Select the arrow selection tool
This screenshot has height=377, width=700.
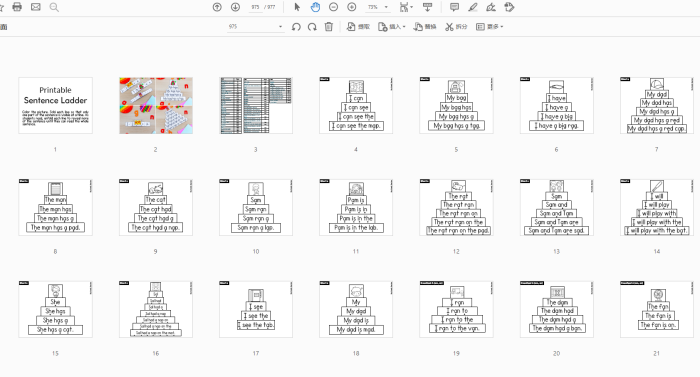coord(297,7)
